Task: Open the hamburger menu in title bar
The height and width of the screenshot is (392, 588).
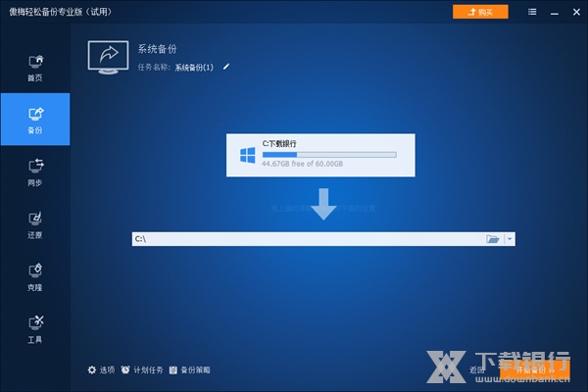Action: (532, 12)
